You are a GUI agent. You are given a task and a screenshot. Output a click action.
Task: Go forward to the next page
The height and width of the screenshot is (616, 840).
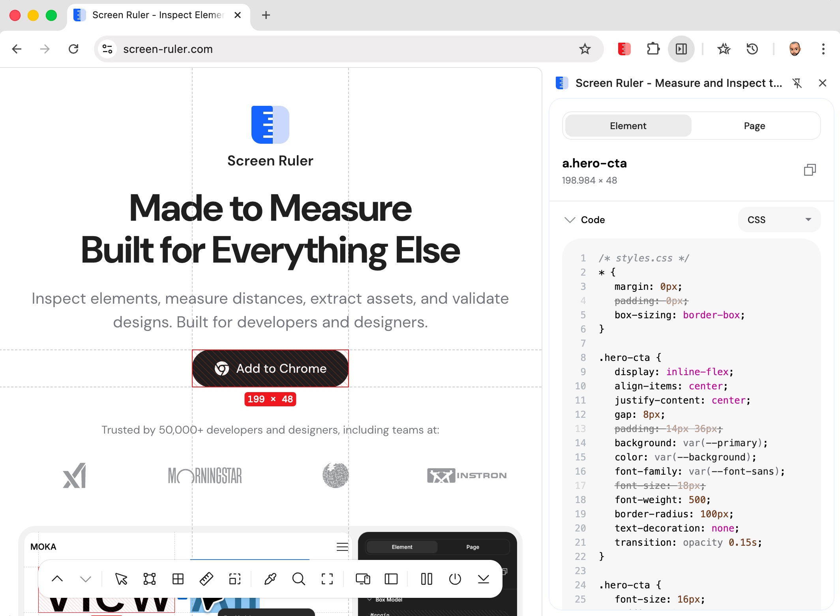tap(45, 49)
